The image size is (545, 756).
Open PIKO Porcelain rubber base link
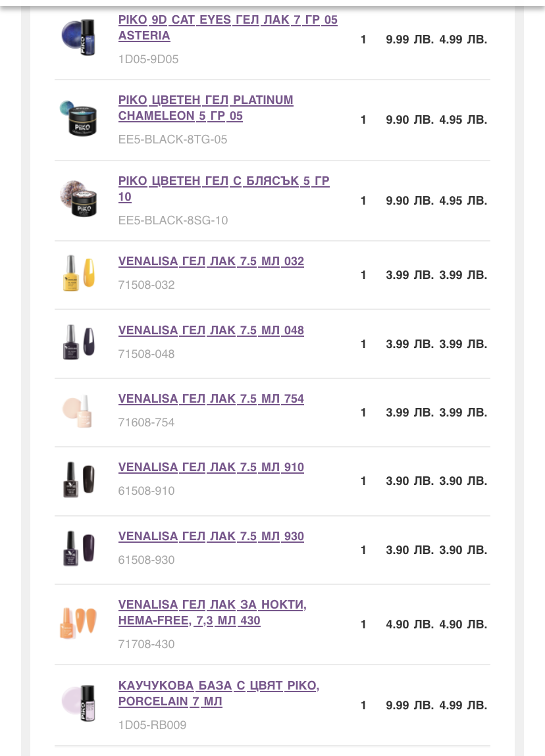(219, 693)
